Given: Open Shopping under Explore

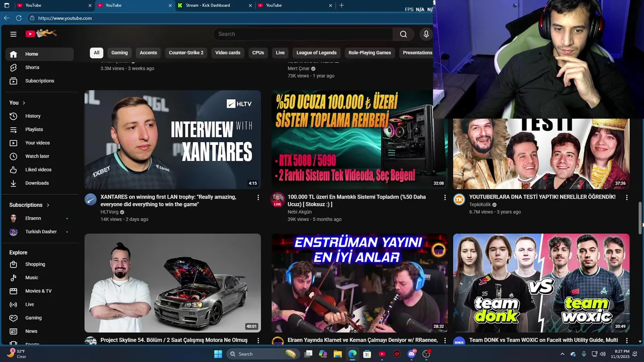Looking at the screenshot, I should pos(40,264).
